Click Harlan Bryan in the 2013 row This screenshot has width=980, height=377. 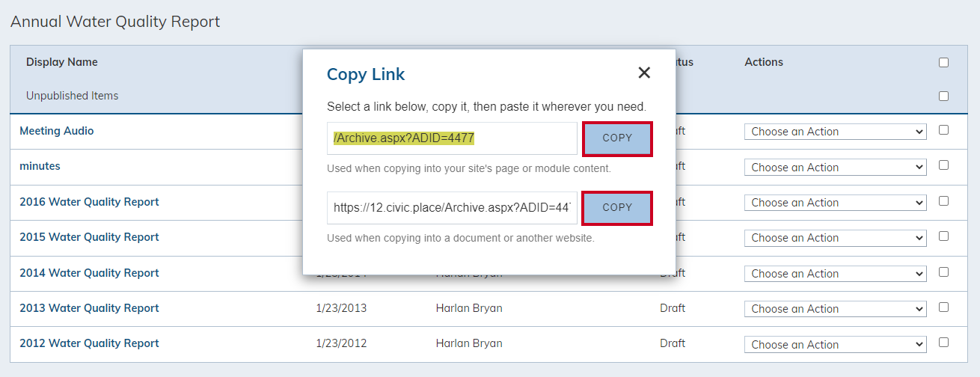[469, 308]
